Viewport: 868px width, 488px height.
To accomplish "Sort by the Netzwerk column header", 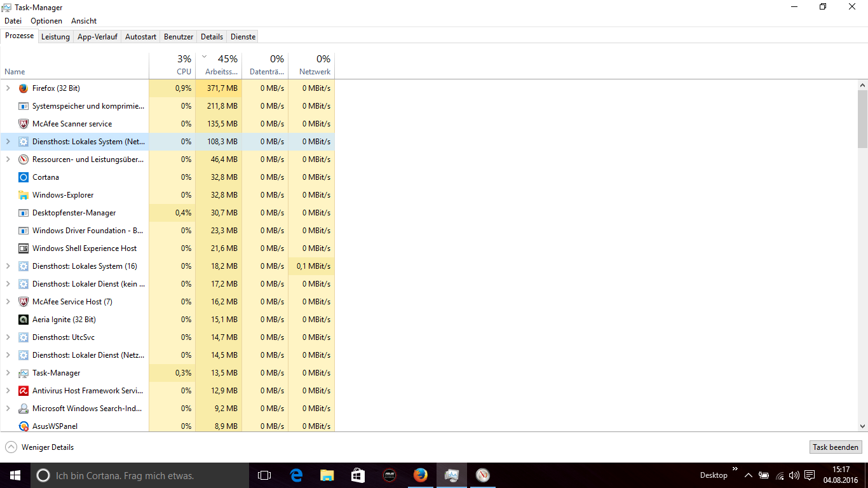I will (311, 65).
